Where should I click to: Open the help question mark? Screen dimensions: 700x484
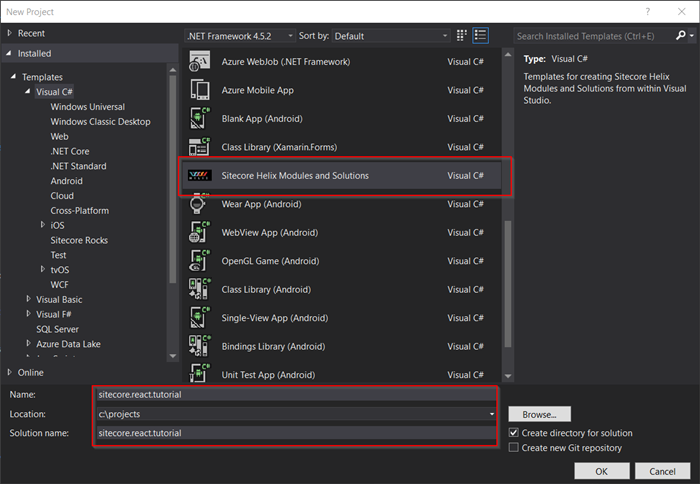tap(648, 12)
